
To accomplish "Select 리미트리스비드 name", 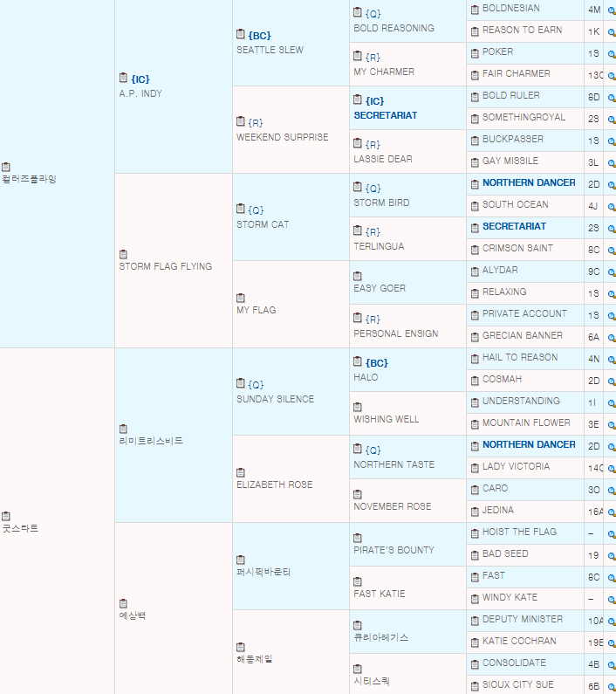I will tap(151, 441).
